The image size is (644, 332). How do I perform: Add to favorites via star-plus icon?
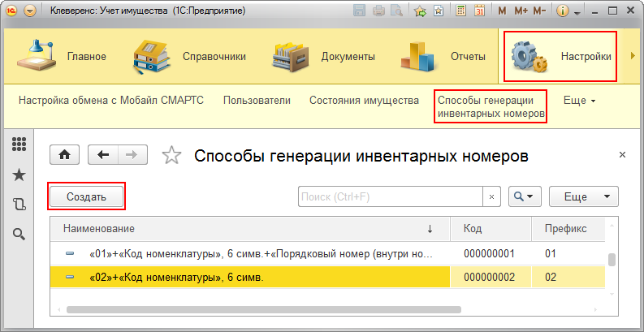[x=420, y=11]
